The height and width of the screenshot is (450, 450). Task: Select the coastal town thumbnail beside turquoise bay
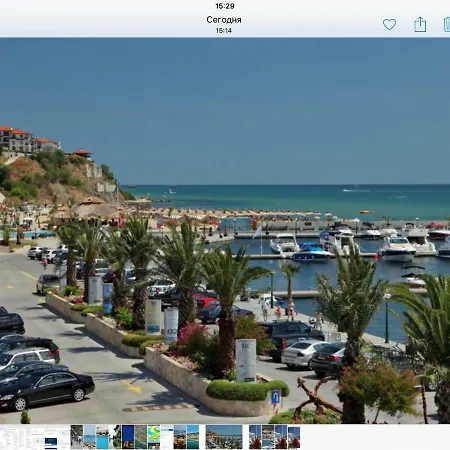180,437
